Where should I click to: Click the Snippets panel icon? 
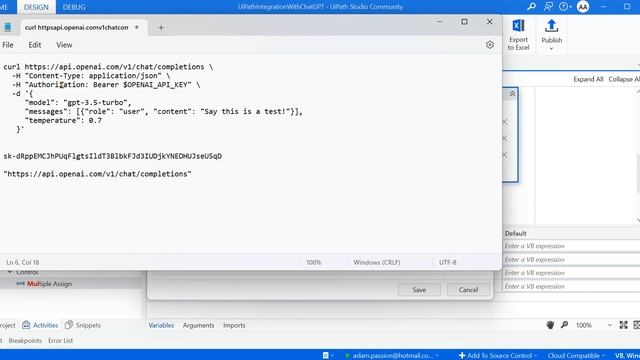coord(69,325)
